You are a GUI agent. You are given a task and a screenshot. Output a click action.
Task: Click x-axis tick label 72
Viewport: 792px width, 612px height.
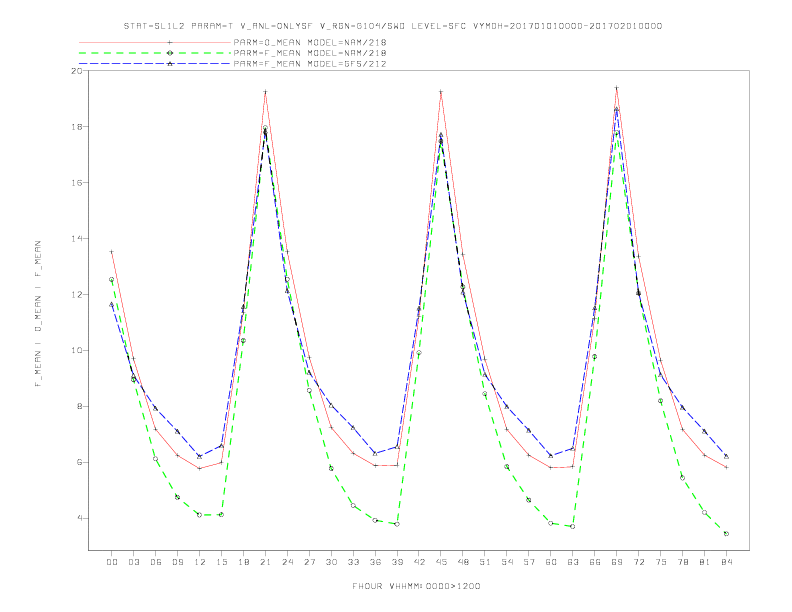[639, 562]
